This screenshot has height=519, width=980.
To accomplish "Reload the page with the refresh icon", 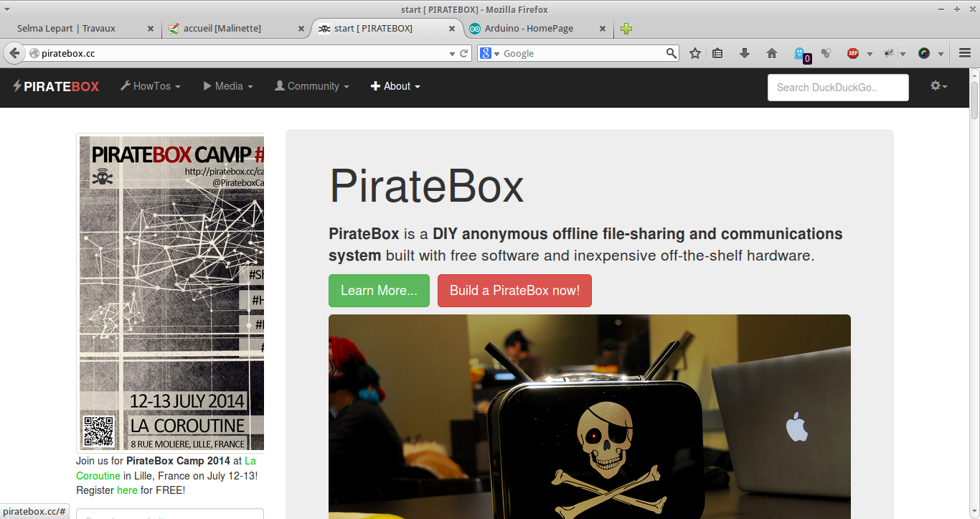I will coord(464,53).
